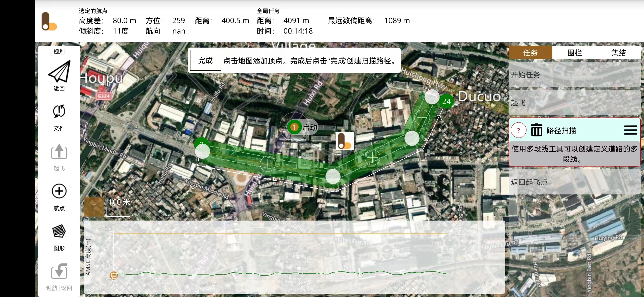Add vertex at plus handle on middle segment
Screen dimensions: 644x297
[372, 157]
